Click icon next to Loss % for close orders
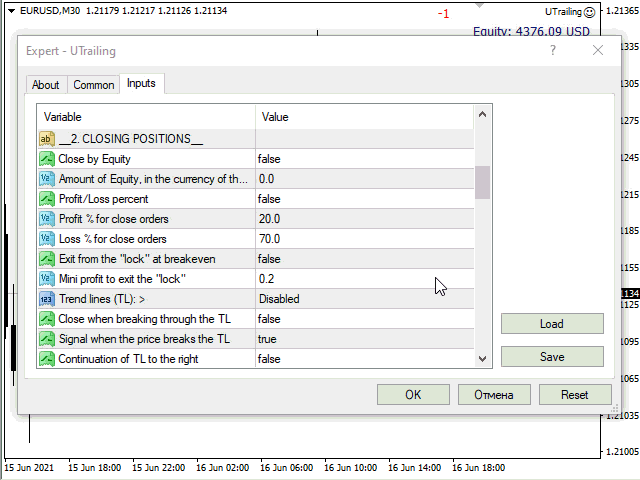Viewport: 640px width, 480px height. pos(47,239)
